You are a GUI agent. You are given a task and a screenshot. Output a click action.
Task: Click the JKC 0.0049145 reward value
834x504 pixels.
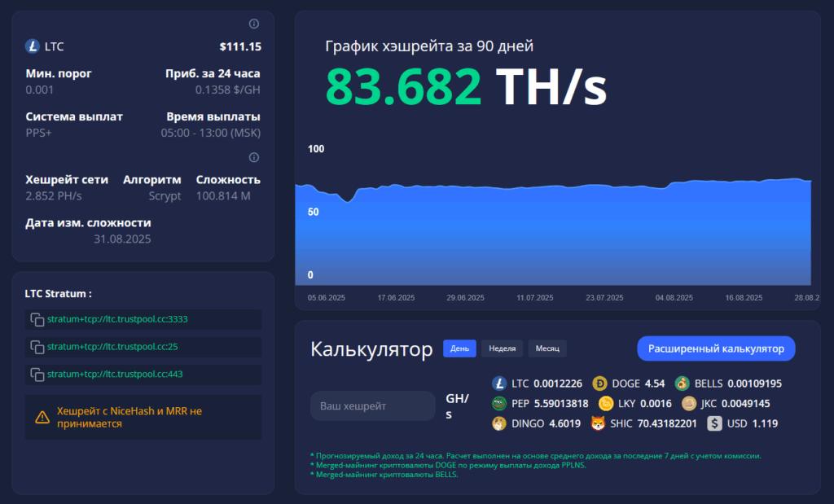click(746, 404)
